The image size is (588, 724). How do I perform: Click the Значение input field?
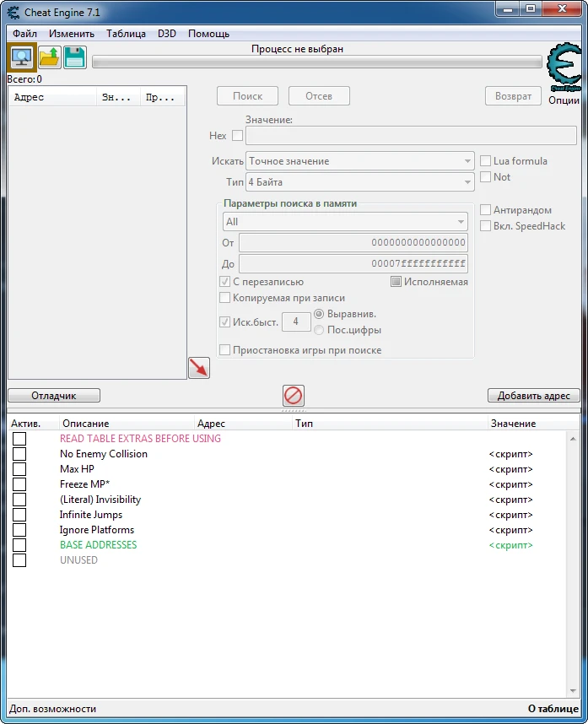(x=411, y=136)
